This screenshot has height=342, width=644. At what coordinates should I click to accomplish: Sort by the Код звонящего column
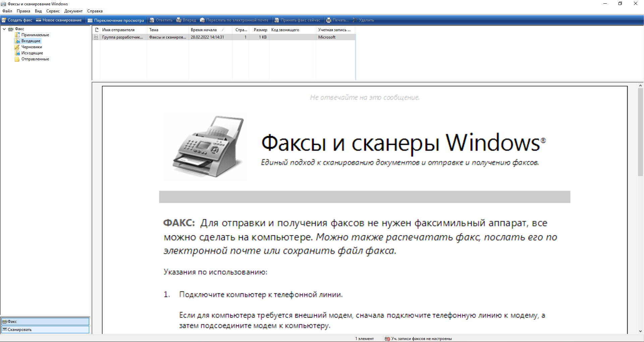(292, 30)
